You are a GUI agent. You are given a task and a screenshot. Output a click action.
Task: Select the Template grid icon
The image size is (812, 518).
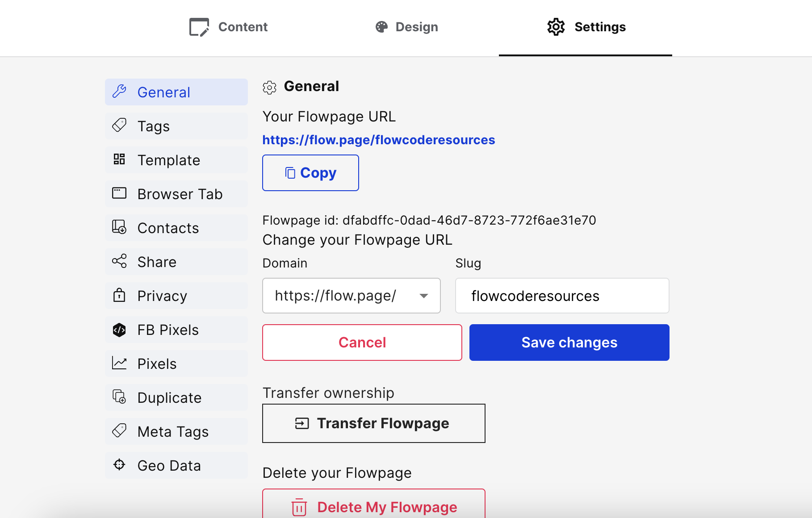coord(119,159)
